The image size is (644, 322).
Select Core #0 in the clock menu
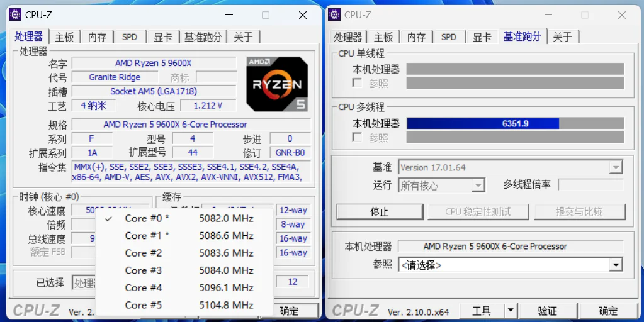point(184,219)
